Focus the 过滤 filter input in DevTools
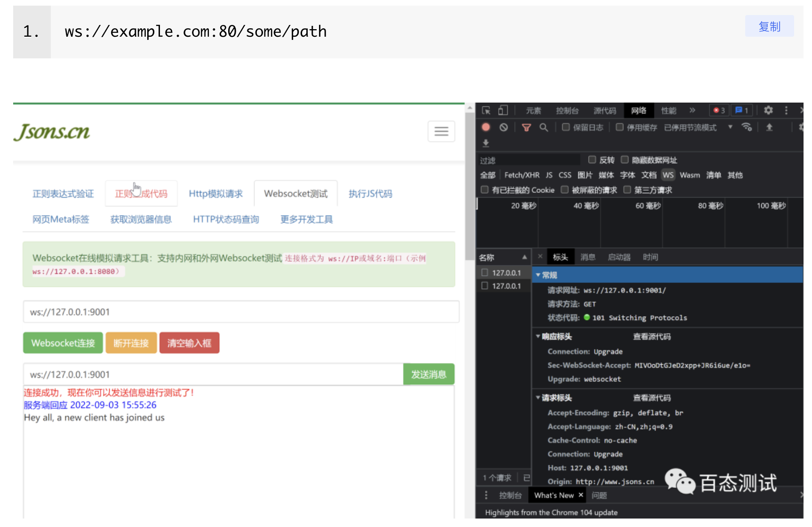Image resolution: width=812 pixels, height=527 pixels. [529, 160]
